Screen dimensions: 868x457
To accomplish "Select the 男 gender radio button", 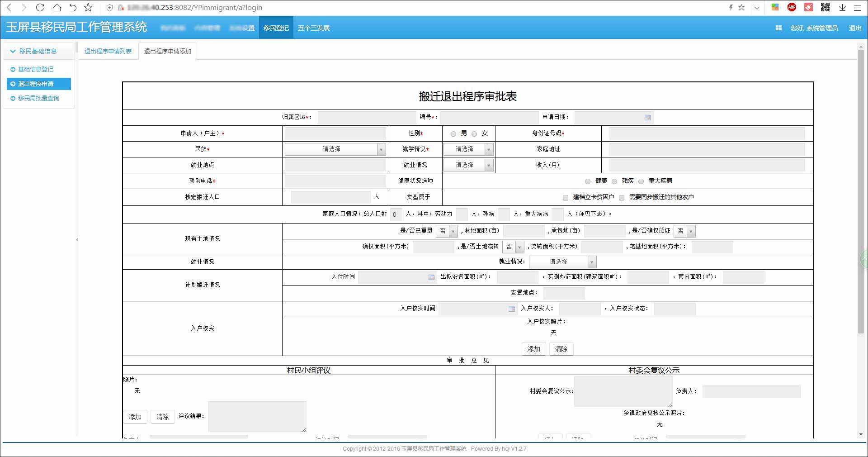I will pos(453,134).
